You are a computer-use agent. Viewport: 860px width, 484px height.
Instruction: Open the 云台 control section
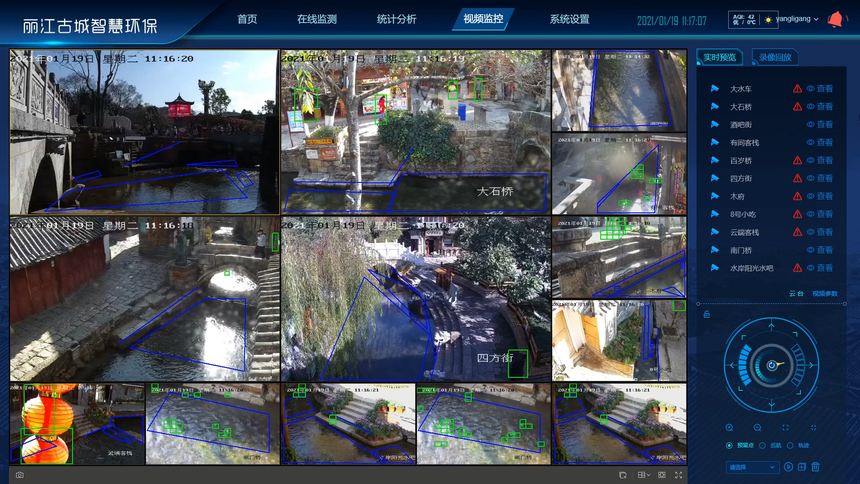coord(796,294)
